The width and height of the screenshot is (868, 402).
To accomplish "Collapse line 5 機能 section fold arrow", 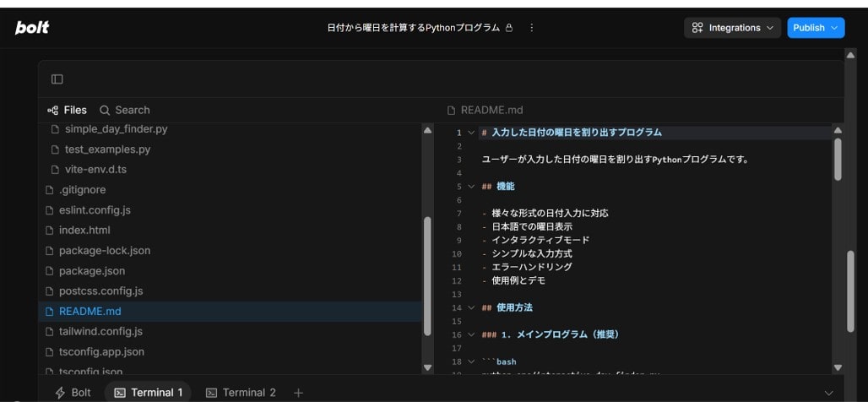I will pyautogui.click(x=471, y=187).
